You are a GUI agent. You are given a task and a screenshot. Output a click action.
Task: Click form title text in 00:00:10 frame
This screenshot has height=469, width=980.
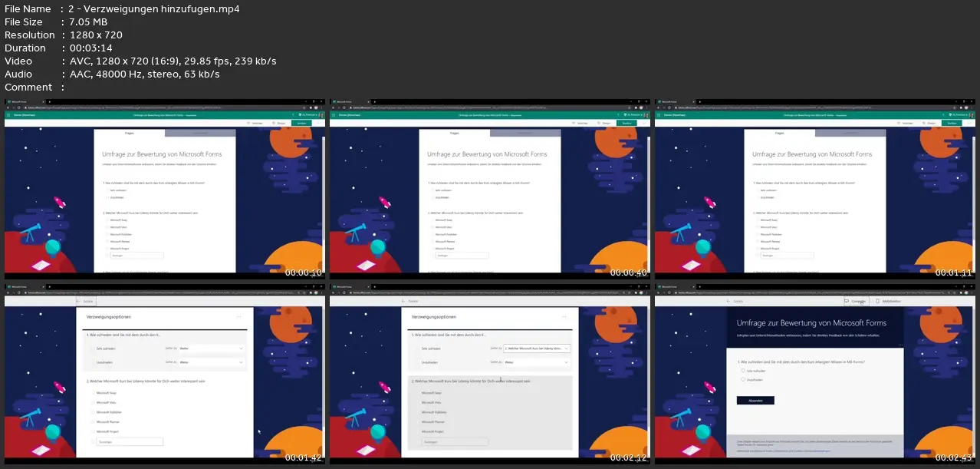point(162,154)
